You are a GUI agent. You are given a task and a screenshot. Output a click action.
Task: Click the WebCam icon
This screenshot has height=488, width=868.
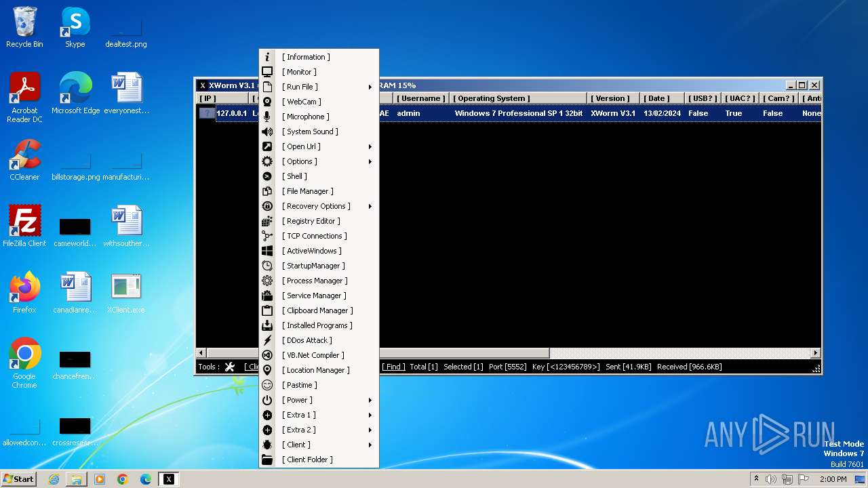pyautogui.click(x=267, y=102)
